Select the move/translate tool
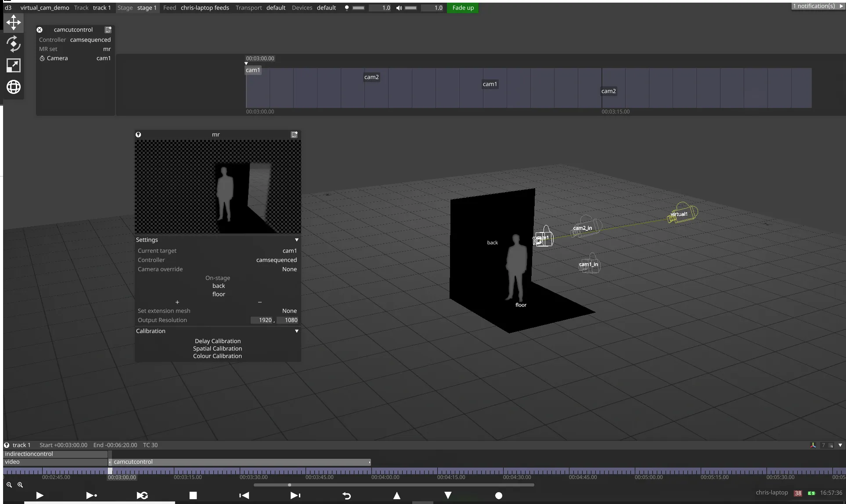846x504 pixels. (14, 22)
